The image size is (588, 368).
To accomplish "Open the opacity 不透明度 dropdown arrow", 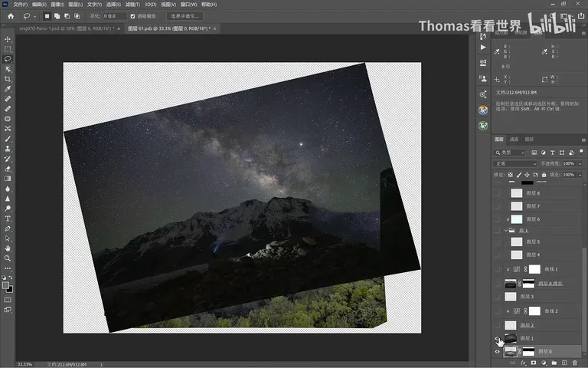I will tap(580, 164).
